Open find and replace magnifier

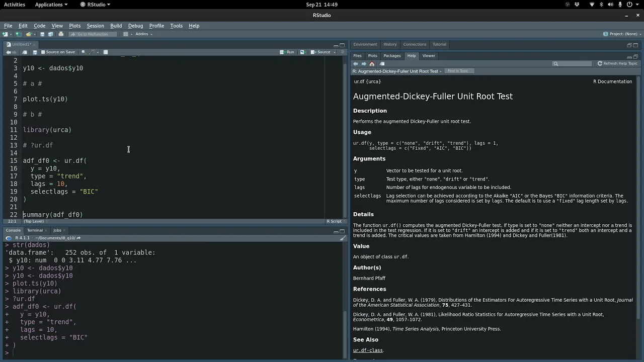point(84,52)
